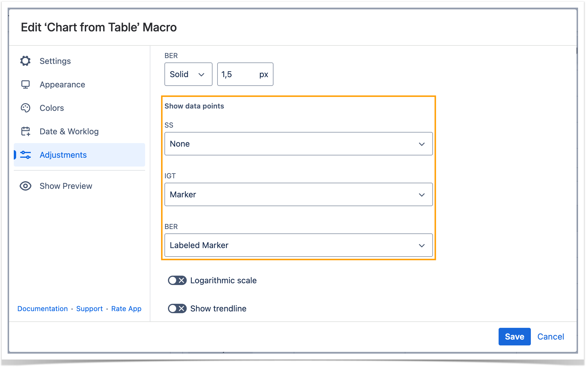Click the Settings gear icon
Screen dimensions: 588x368
(x=26, y=61)
